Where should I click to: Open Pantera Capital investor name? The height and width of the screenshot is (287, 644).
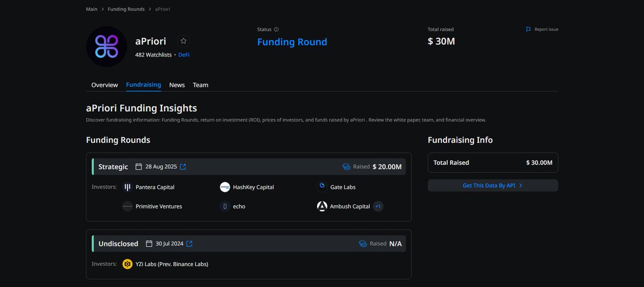(x=155, y=187)
